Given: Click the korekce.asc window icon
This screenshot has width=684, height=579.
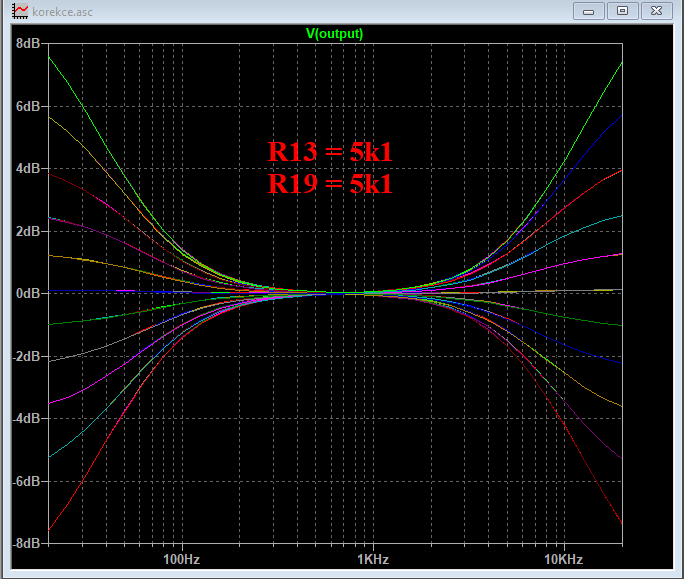Looking at the screenshot, I should coord(20,11).
